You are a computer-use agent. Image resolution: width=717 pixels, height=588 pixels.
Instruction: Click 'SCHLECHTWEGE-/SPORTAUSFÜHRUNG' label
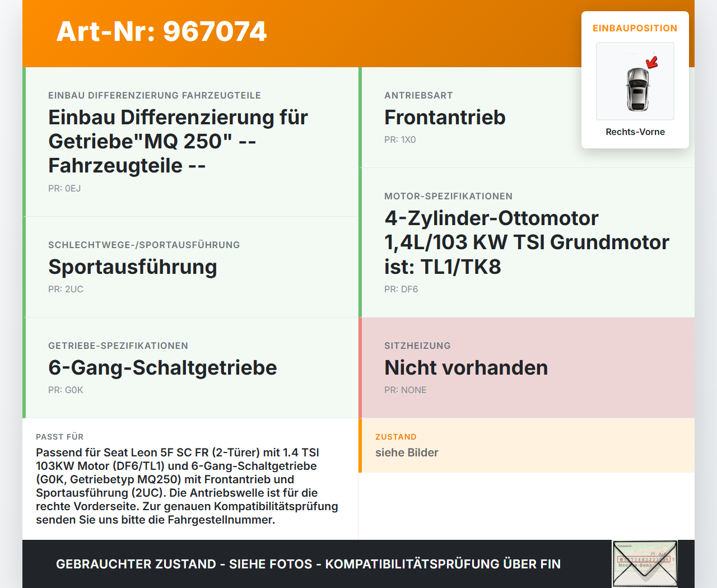144,245
